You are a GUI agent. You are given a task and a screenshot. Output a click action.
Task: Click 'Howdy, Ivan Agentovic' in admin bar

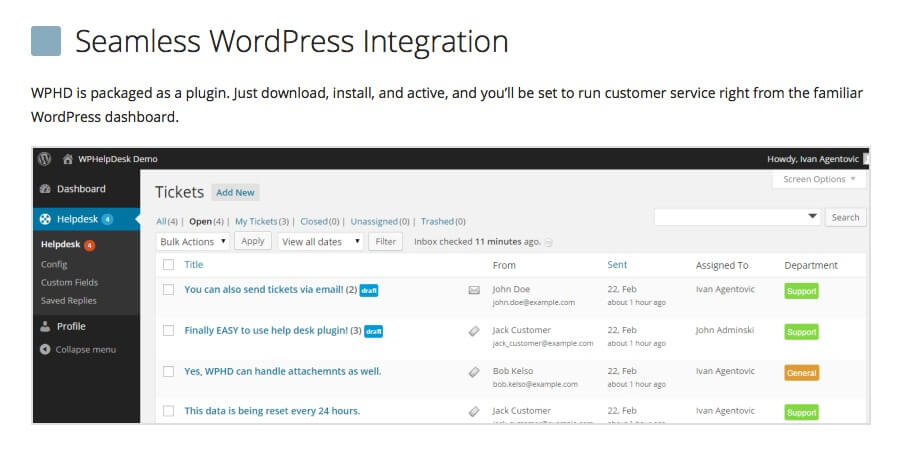[x=813, y=160]
